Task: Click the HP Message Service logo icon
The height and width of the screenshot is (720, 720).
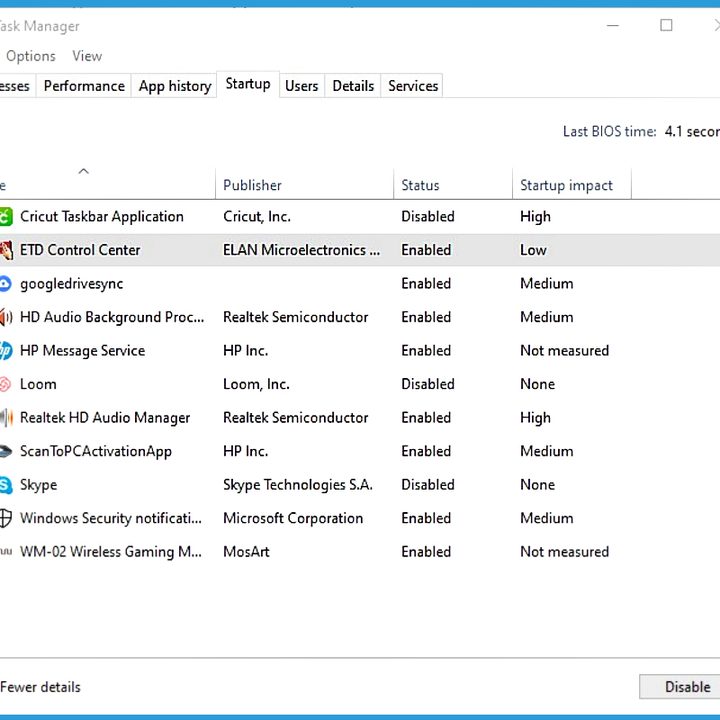Action: 6,351
